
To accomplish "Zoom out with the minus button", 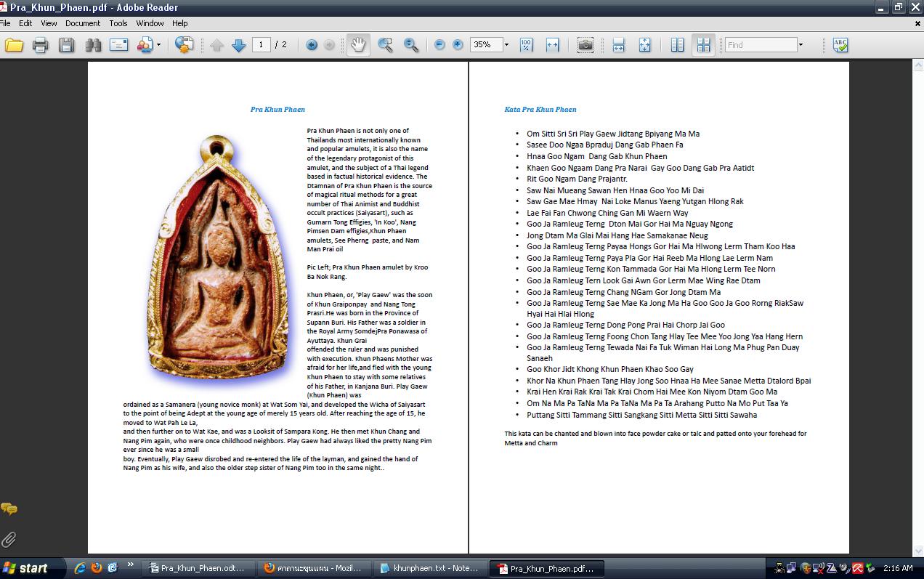I will (x=439, y=45).
